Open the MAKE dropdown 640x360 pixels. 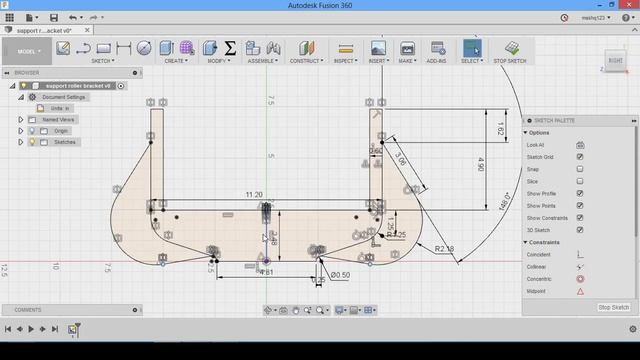407,61
